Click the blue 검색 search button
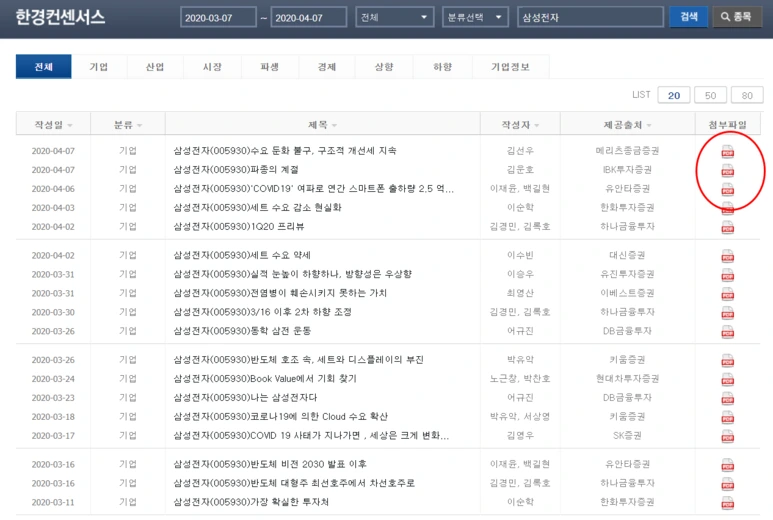The width and height of the screenshot is (773, 520). click(689, 17)
